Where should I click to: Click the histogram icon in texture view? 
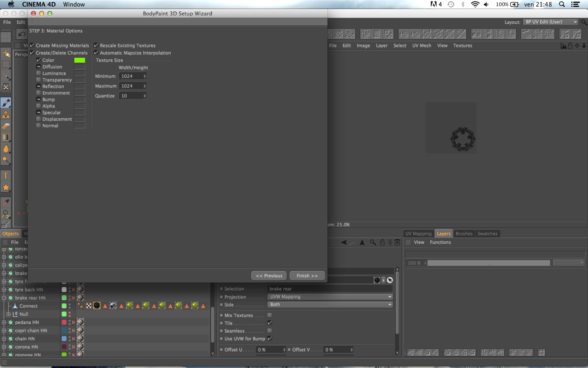coord(563,46)
